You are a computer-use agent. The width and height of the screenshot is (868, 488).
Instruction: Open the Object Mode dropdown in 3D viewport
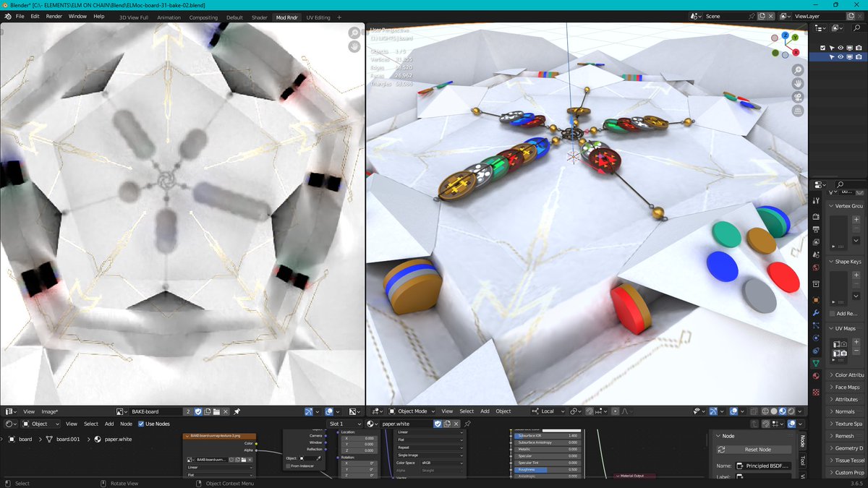click(412, 411)
